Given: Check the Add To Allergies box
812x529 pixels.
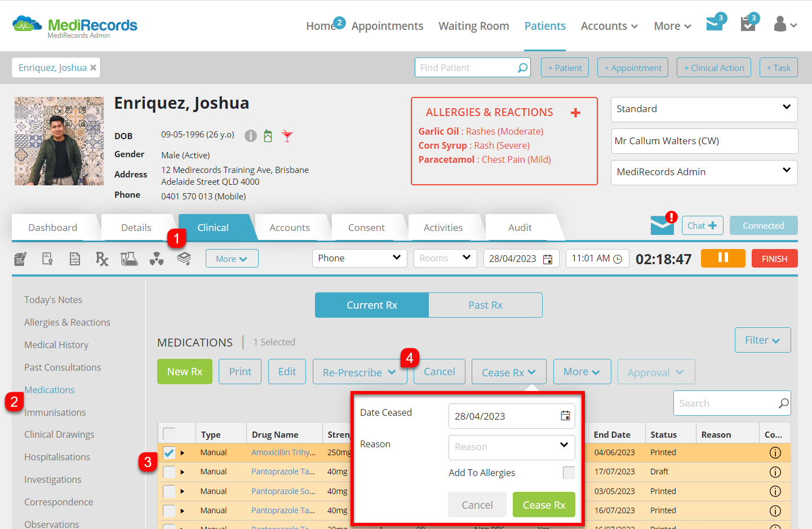Looking at the screenshot, I should (x=569, y=473).
